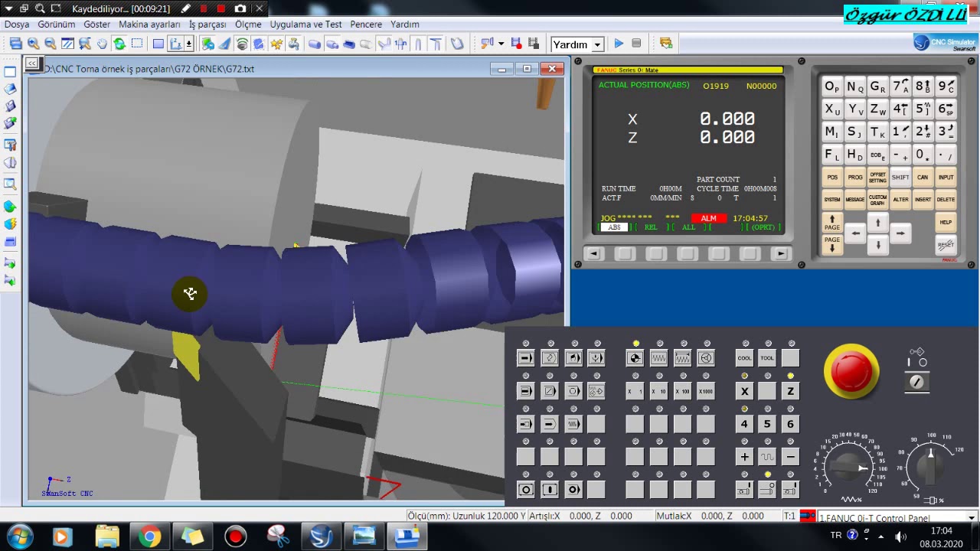Open Google Chrome from the taskbar
Screen dimensions: 980x551
[149, 536]
